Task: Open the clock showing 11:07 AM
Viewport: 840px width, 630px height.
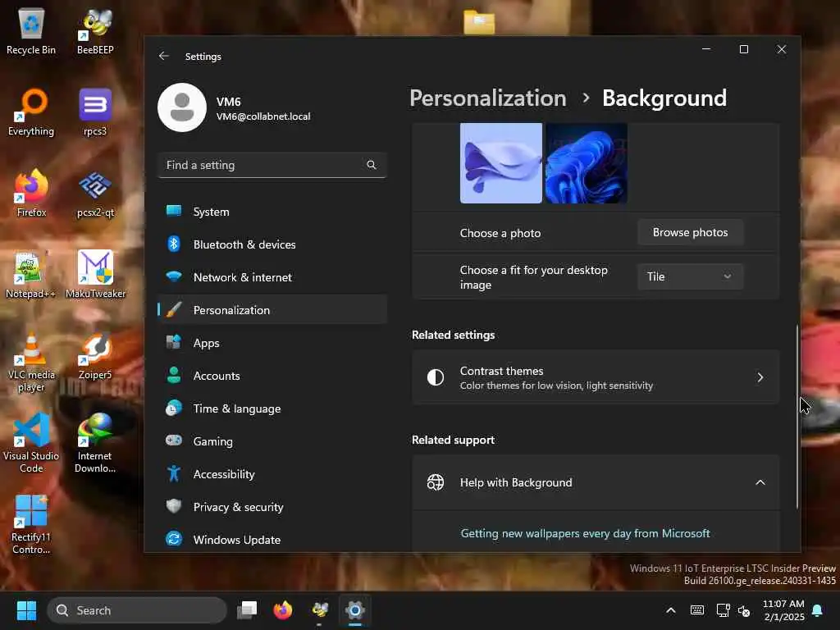Action: click(x=783, y=610)
